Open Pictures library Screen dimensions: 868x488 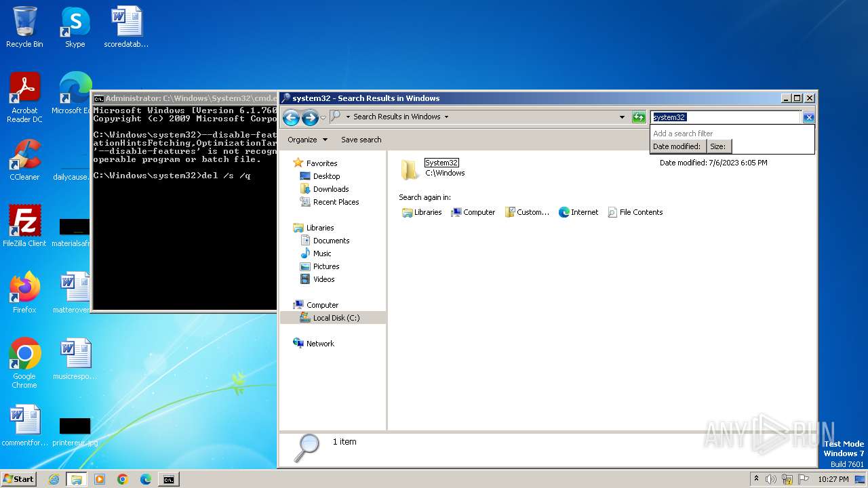pyautogui.click(x=319, y=266)
